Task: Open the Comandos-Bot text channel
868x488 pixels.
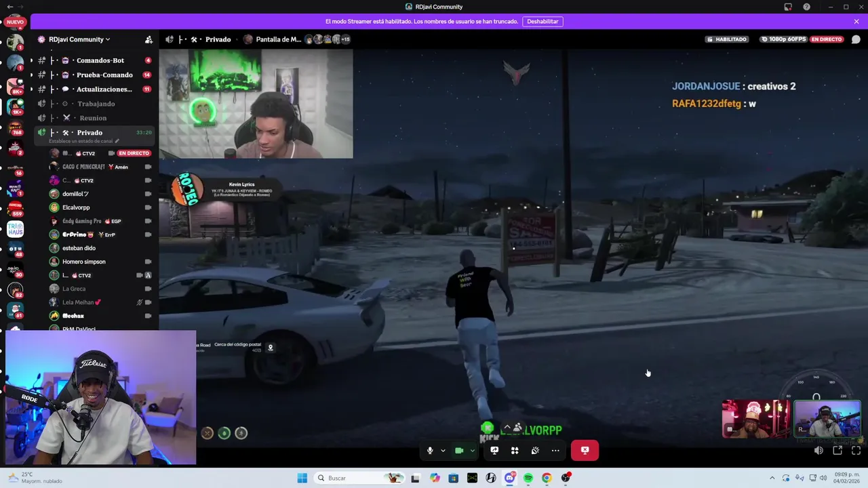Action: click(95, 60)
